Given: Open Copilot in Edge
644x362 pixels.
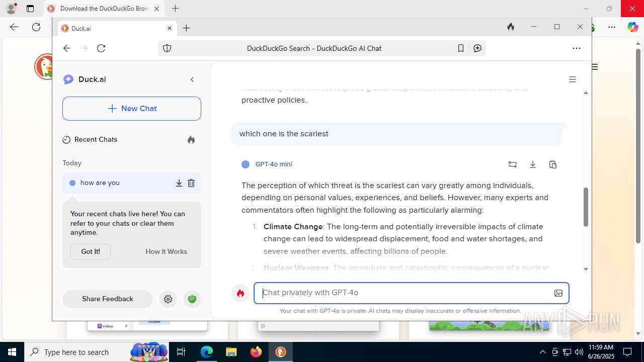Looking at the screenshot, I should pyautogui.click(x=632, y=27).
